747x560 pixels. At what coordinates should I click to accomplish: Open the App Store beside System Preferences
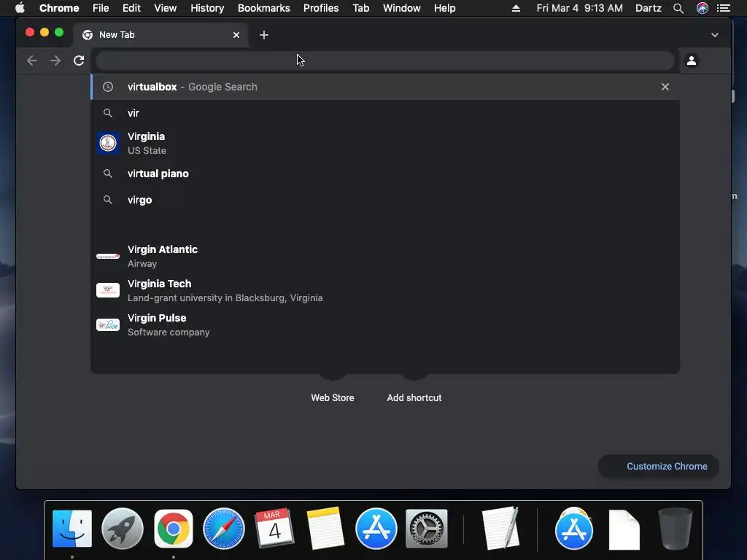tap(376, 529)
